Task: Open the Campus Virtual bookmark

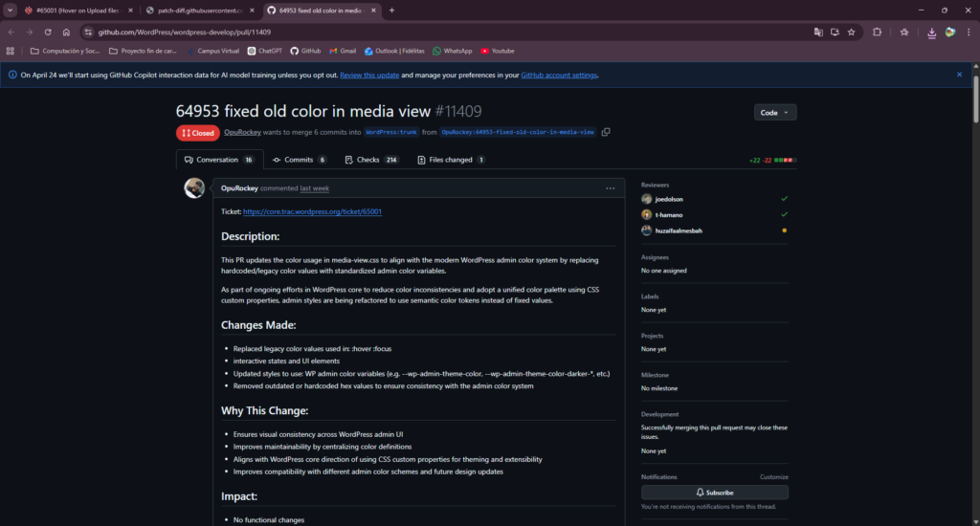Action: coord(213,52)
